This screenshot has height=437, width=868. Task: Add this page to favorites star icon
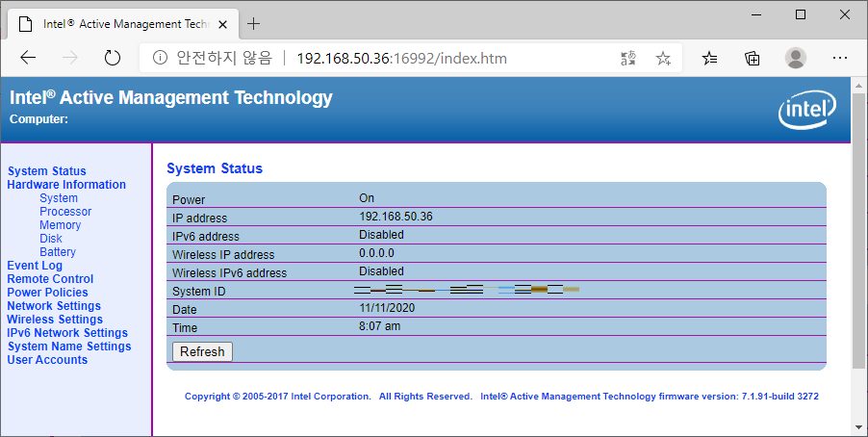pyautogui.click(x=663, y=58)
